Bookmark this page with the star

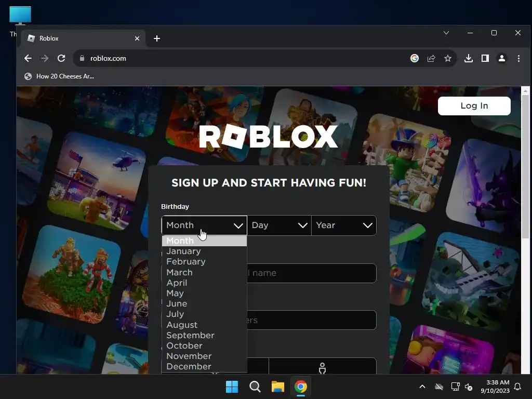pyautogui.click(x=448, y=58)
